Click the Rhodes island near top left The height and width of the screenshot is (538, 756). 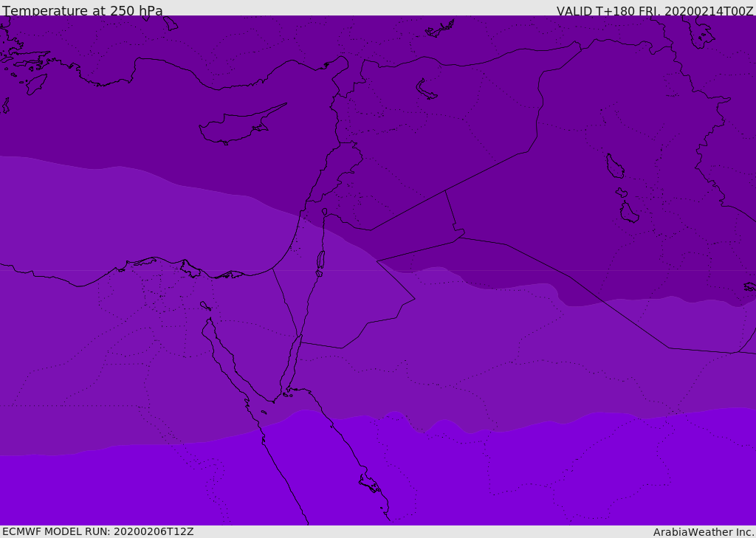36,84
